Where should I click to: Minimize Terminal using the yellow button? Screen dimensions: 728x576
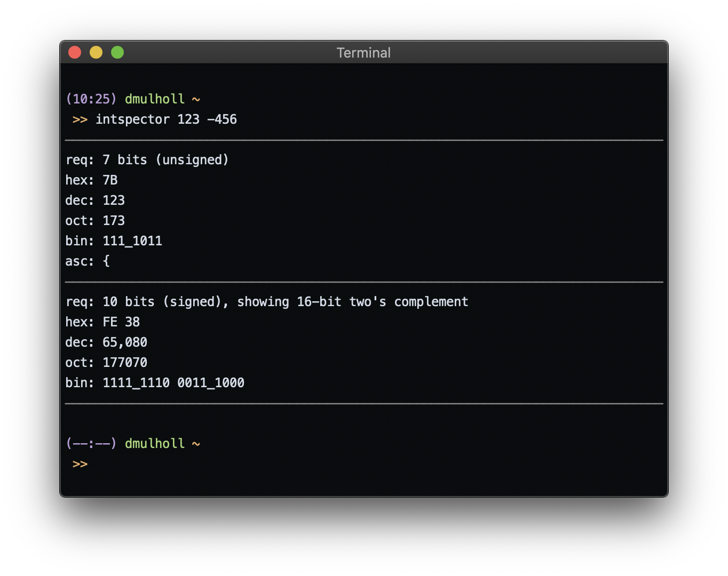96,52
